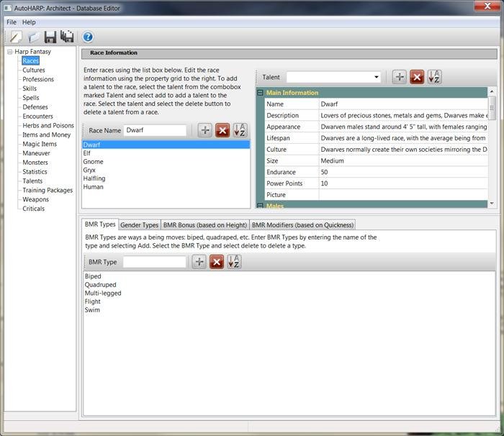Select Halfling in the race list
The image size is (504, 436).
(166, 178)
